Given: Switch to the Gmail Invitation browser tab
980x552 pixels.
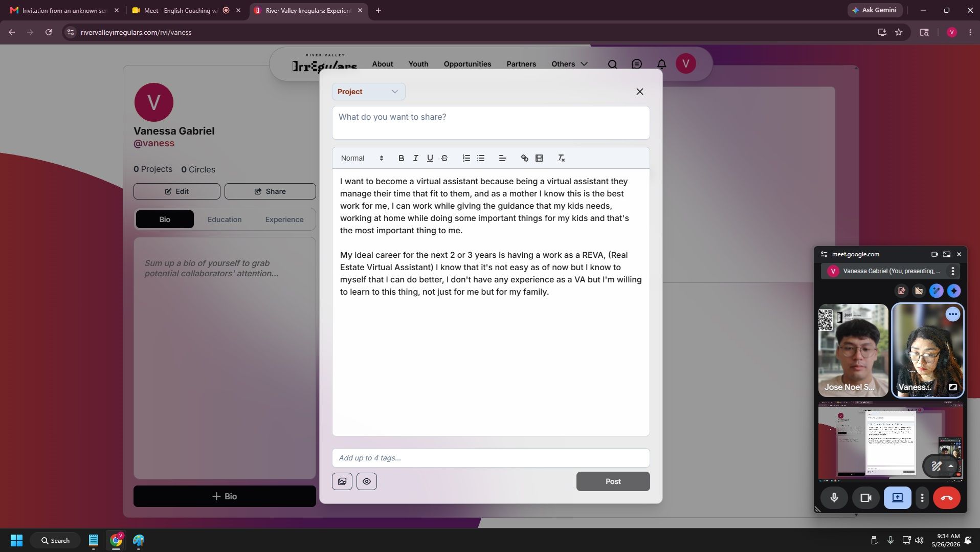Looking at the screenshot, I should coord(64,10).
